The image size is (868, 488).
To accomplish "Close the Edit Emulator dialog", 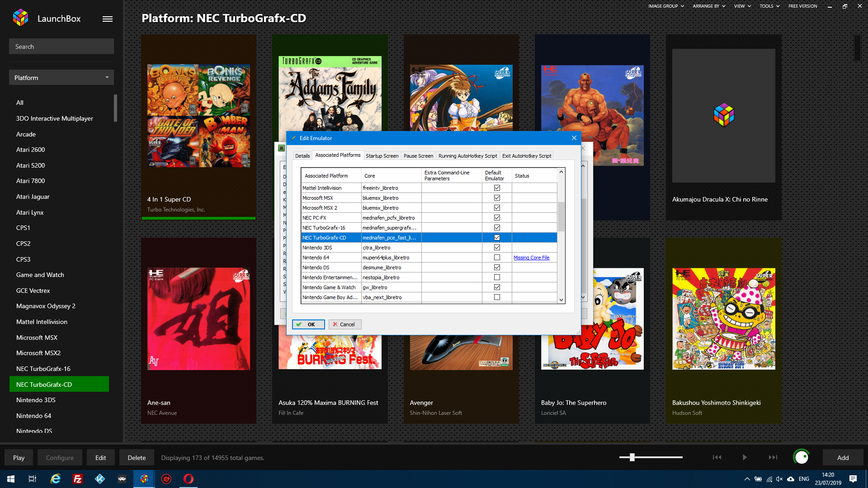I will pos(574,138).
